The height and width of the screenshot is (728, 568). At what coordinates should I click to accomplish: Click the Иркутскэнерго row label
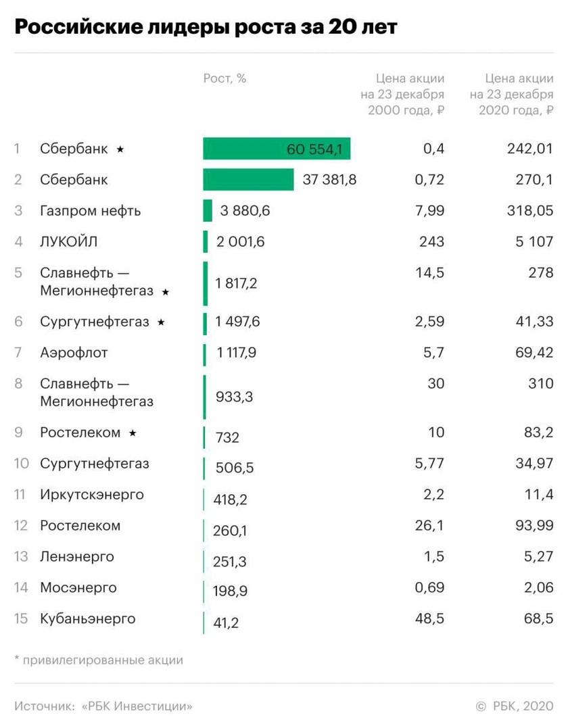pyautogui.click(x=91, y=495)
